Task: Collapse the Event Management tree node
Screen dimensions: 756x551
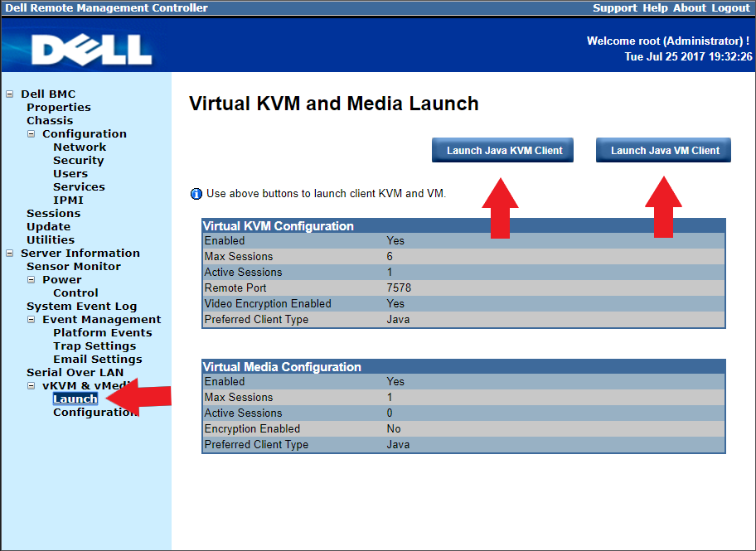Action: point(31,320)
